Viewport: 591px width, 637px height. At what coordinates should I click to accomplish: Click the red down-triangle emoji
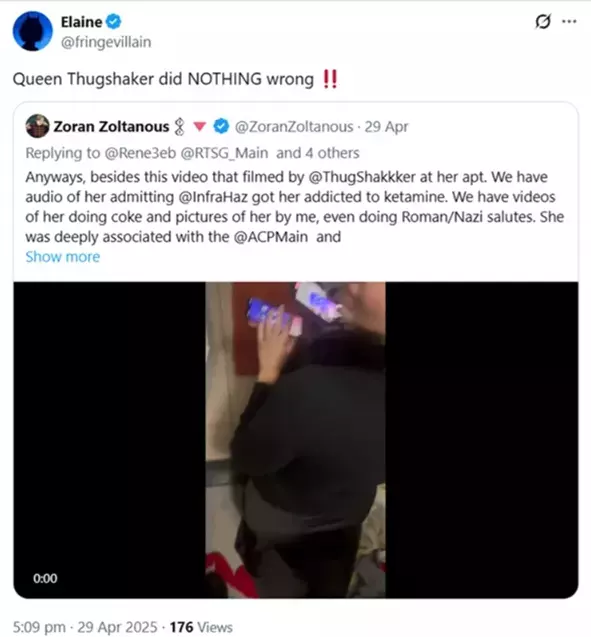(199, 127)
